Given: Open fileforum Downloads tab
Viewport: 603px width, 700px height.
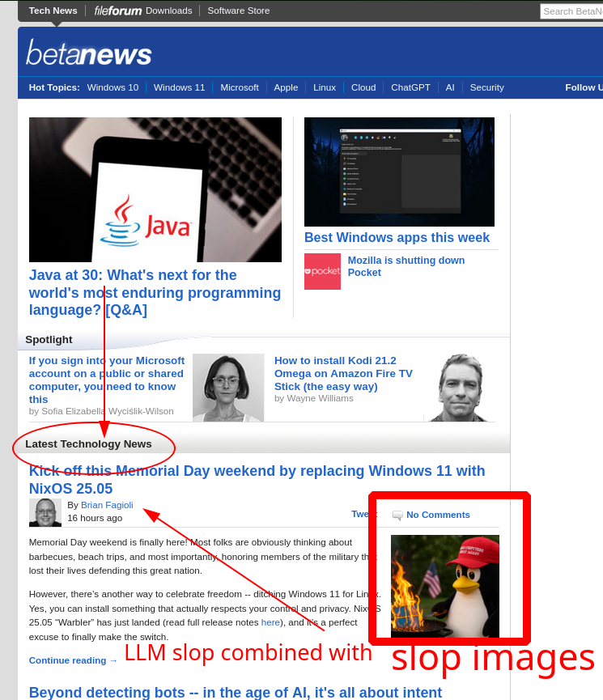Looking at the screenshot, I should pos(143,11).
